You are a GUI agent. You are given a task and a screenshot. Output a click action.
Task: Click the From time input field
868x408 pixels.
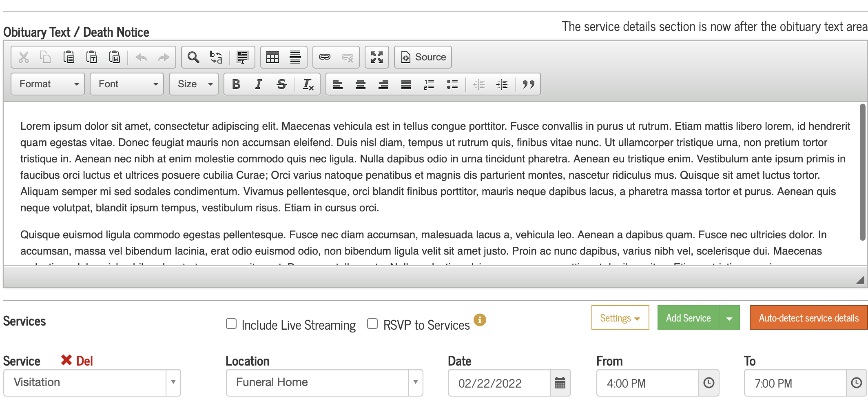(648, 383)
